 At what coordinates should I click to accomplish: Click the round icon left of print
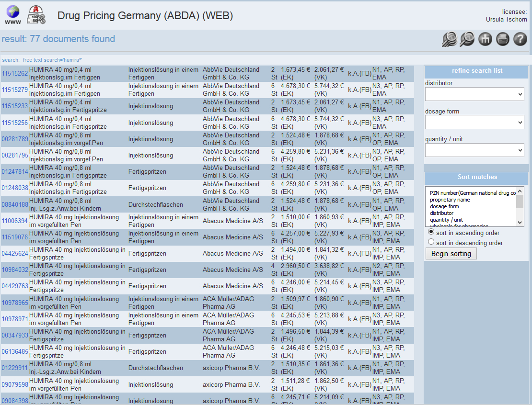(x=485, y=39)
